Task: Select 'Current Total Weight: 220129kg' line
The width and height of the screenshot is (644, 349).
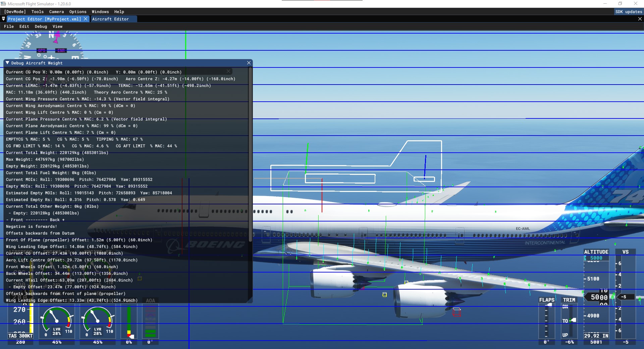Action: tap(57, 153)
